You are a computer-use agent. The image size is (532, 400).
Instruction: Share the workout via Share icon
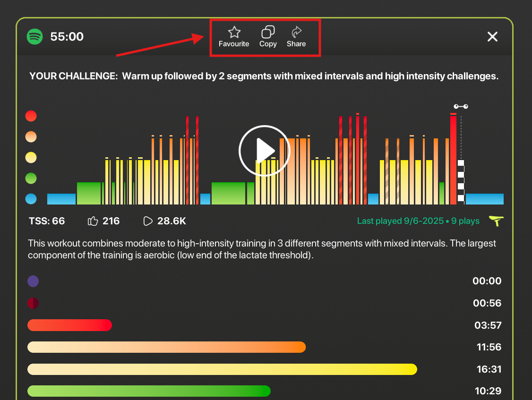pyautogui.click(x=296, y=37)
